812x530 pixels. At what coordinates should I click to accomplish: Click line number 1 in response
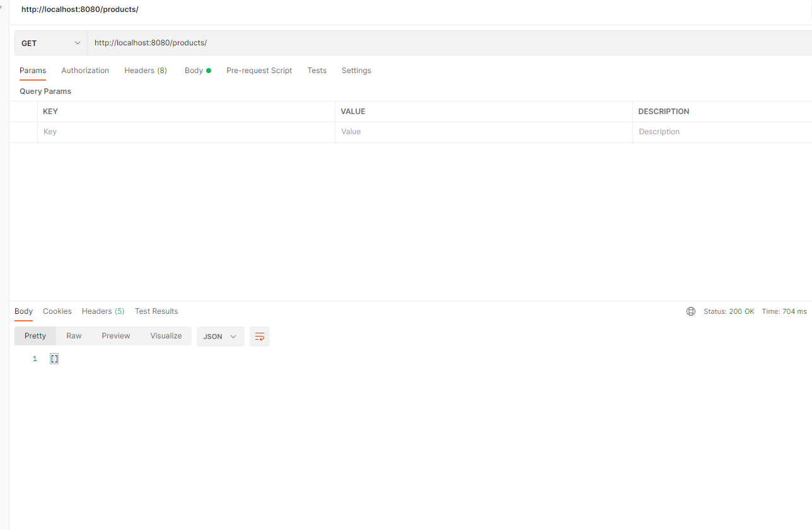[x=35, y=359]
